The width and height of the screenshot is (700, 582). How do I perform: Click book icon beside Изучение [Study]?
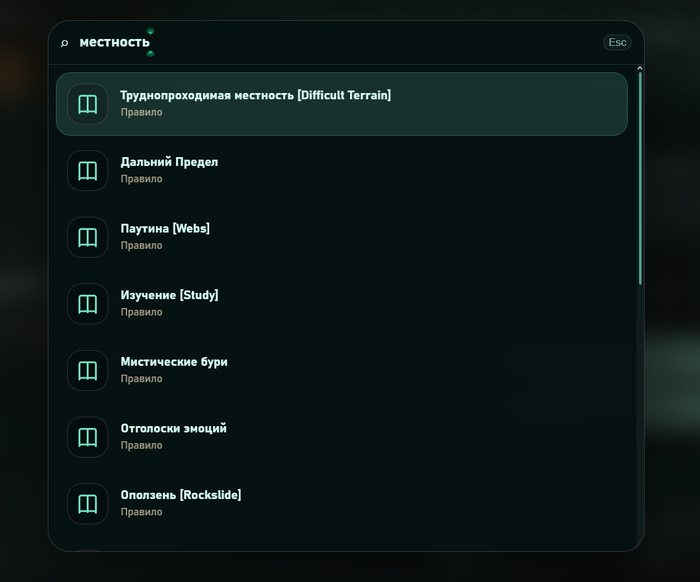point(88,304)
